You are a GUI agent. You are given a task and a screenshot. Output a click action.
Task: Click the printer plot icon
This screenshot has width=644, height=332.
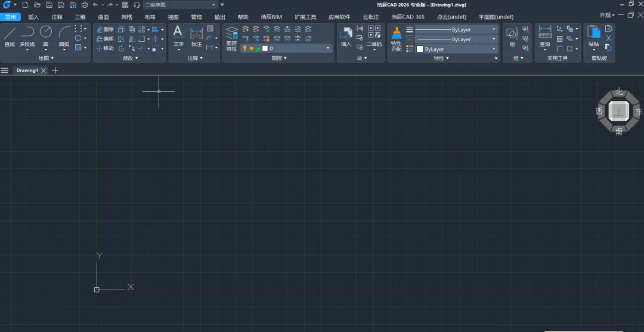[85, 5]
